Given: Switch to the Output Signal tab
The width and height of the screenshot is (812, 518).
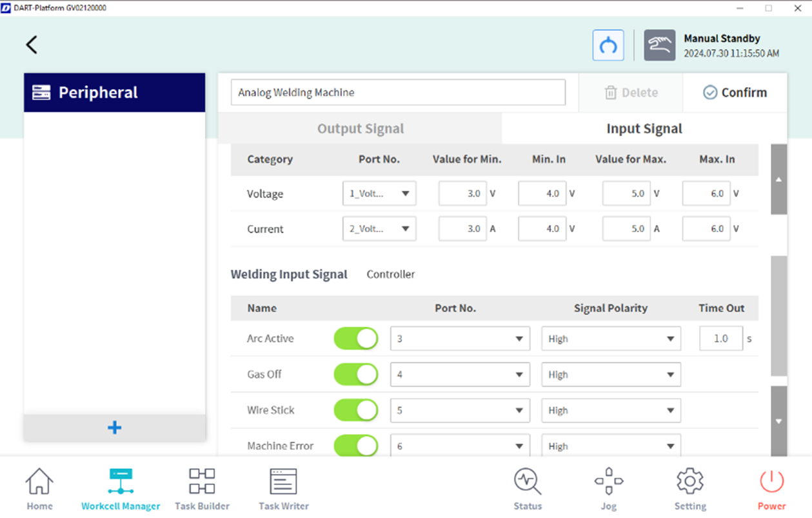Looking at the screenshot, I should point(360,128).
